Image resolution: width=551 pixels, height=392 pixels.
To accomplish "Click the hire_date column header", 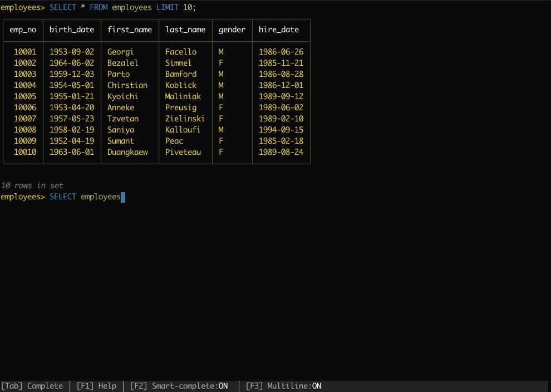I will 279,30.
